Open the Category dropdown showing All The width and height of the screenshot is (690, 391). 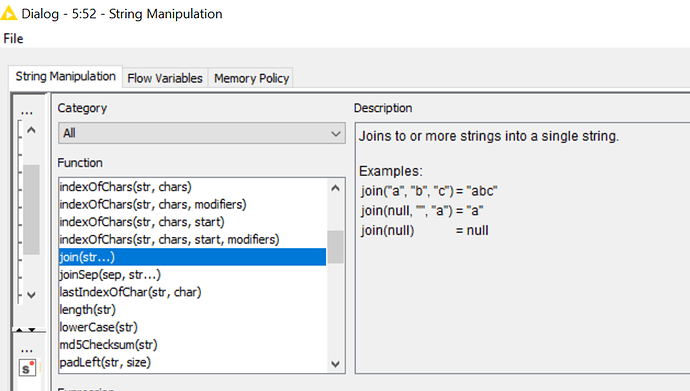202,133
